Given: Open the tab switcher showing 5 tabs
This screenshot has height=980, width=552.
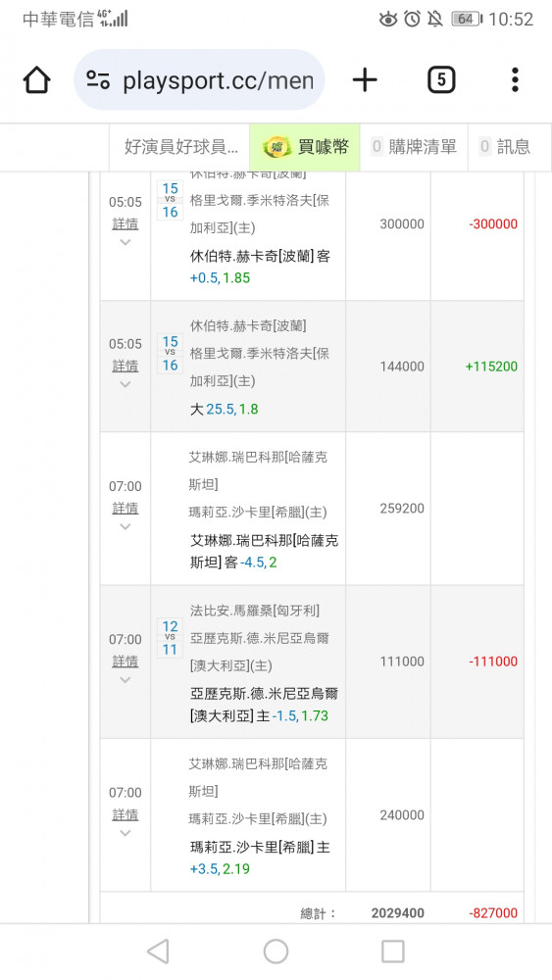Looking at the screenshot, I should point(441,80).
